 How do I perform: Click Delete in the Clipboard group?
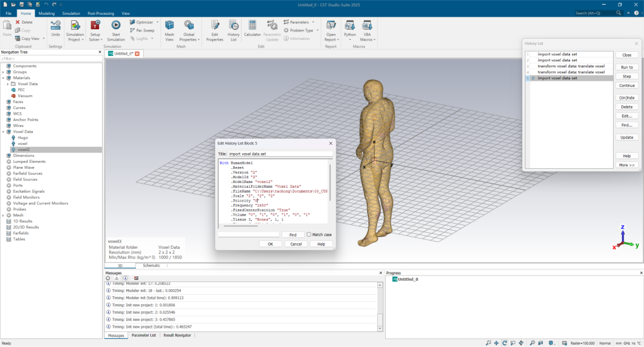(x=24, y=22)
